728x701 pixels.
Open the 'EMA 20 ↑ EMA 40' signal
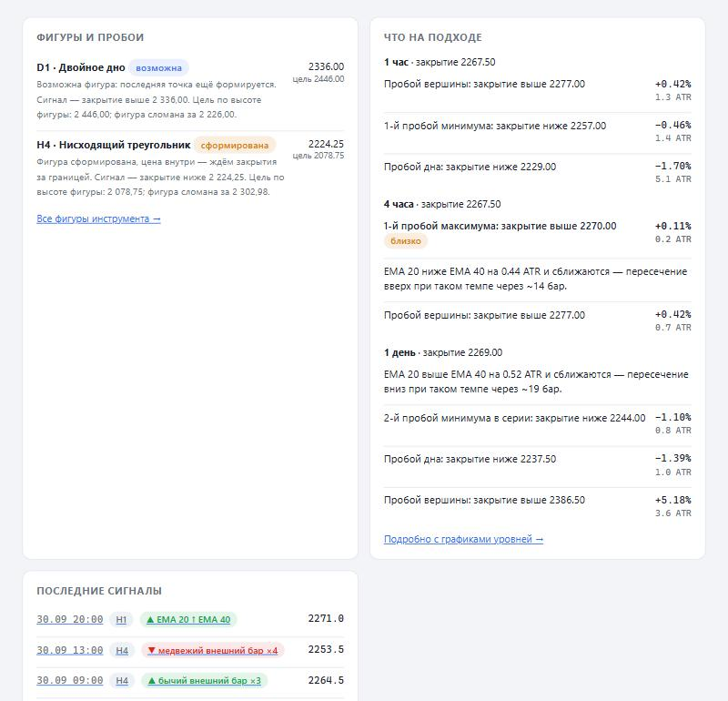(x=188, y=619)
